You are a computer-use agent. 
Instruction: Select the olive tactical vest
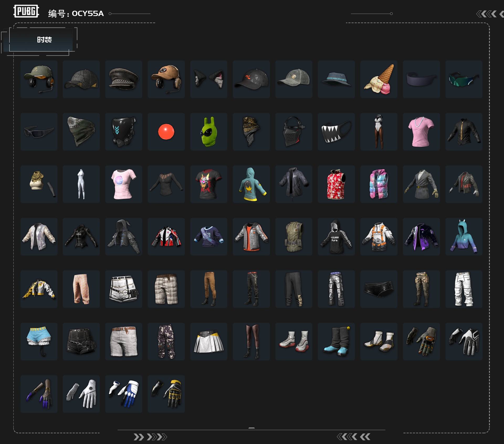(x=294, y=237)
